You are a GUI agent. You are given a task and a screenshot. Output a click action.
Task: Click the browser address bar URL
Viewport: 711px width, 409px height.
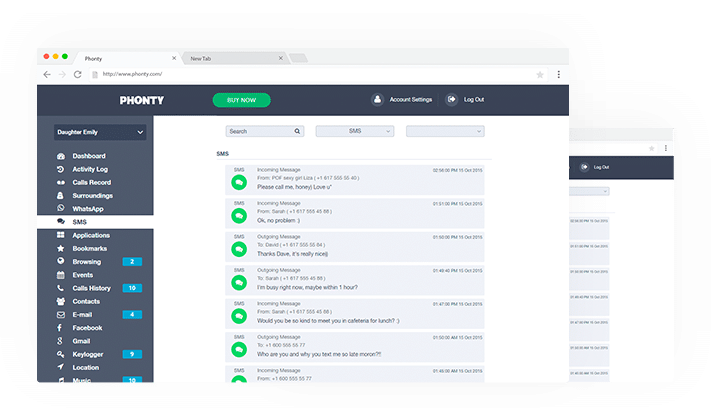132,74
